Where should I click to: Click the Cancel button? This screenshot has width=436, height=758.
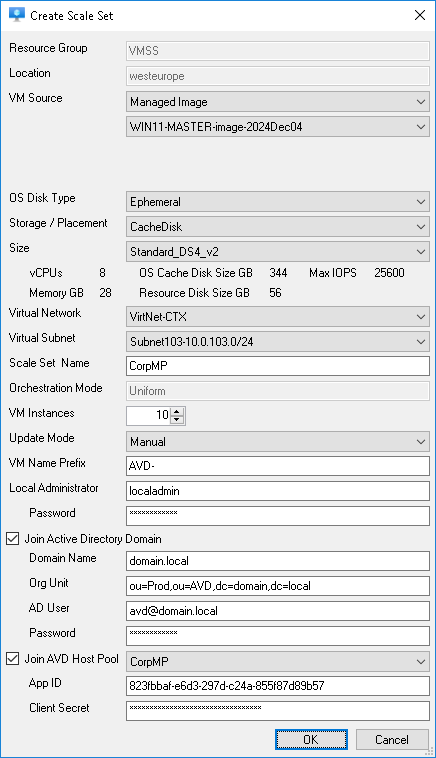[392, 740]
